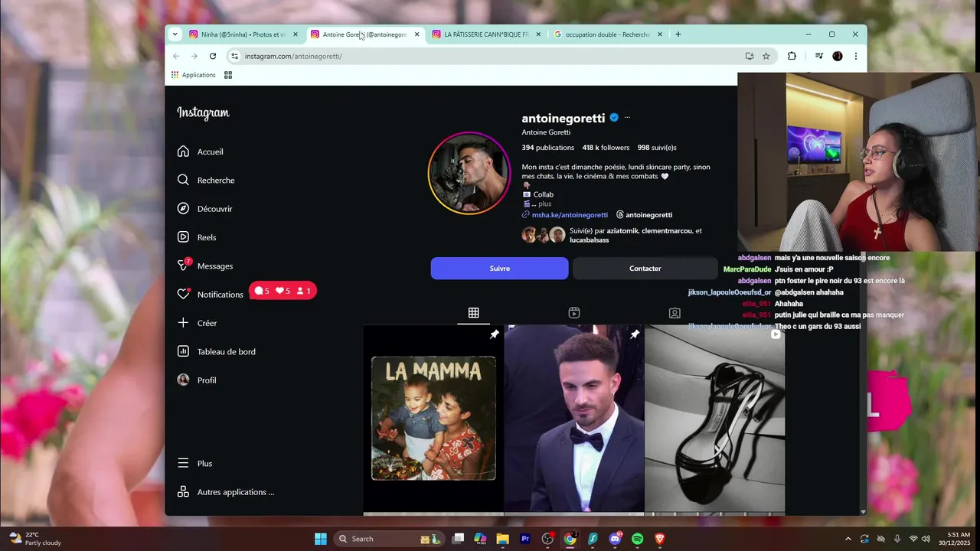The image size is (980, 551).
Task: Reload the Instagram page
Action: point(213,56)
